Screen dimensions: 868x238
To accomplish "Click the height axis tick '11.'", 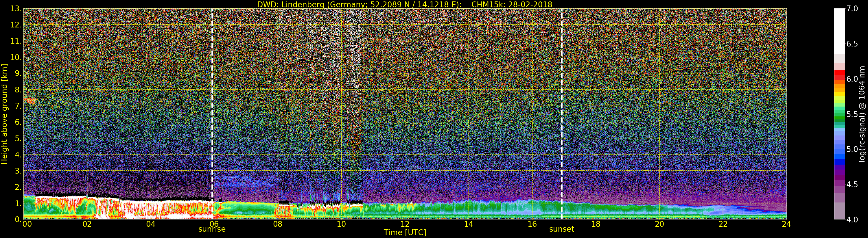I will [x=16, y=41].
